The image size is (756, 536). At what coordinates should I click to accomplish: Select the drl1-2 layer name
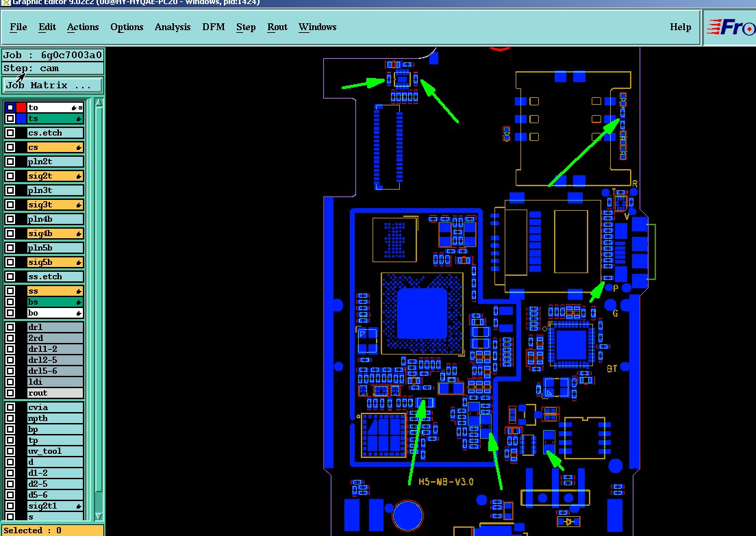point(55,349)
